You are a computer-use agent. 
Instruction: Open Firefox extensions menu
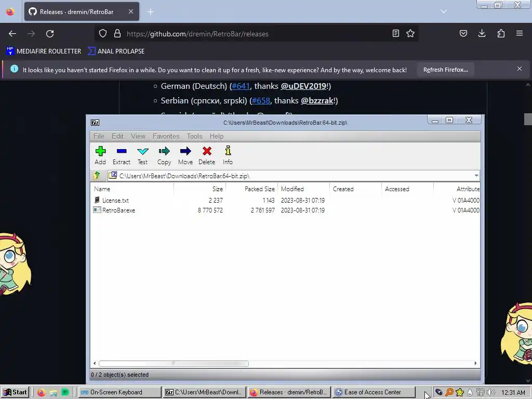click(x=501, y=33)
